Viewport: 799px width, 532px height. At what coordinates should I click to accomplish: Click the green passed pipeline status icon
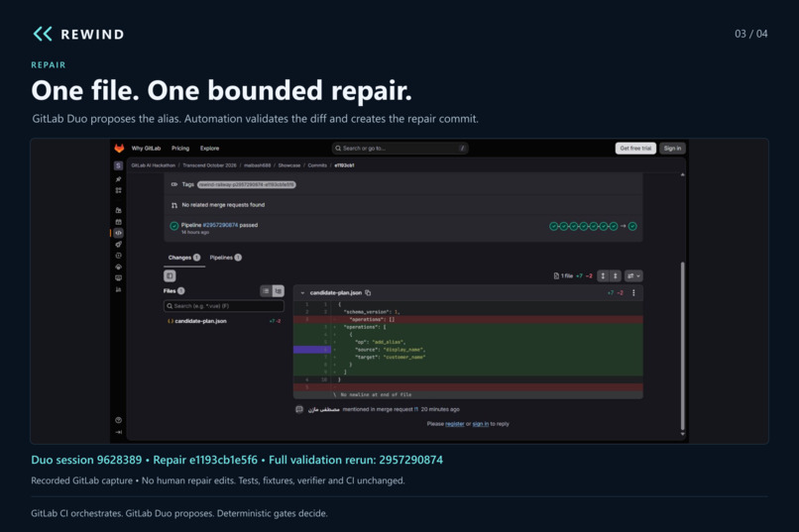click(174, 226)
